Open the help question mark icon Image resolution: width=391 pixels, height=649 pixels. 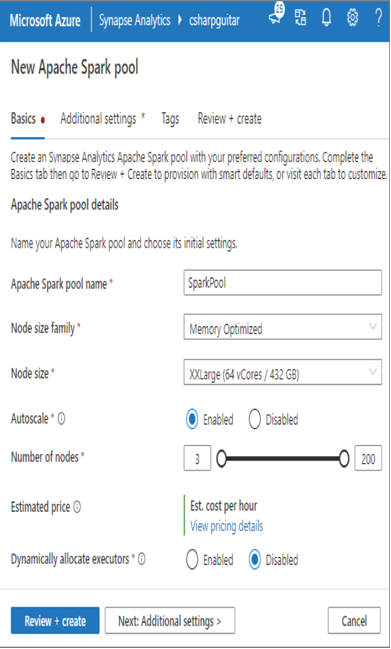tap(378, 18)
